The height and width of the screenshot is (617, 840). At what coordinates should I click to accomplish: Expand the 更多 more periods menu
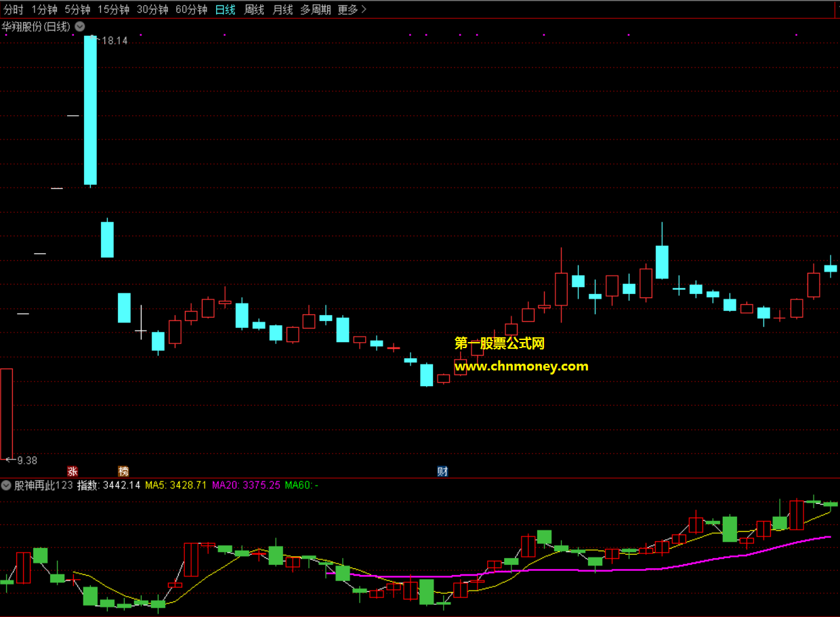[352, 9]
